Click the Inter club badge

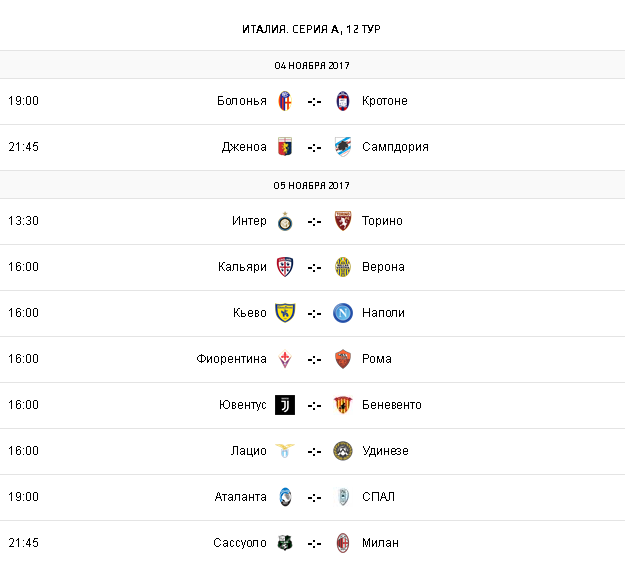285,221
